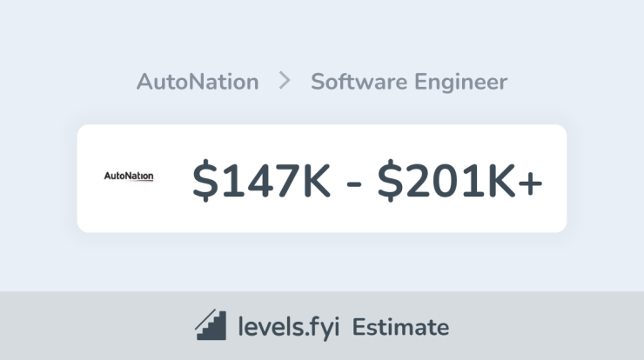This screenshot has width=644, height=360.
Task: Click the $201K+ upper salary figure
Action: pos(460,180)
